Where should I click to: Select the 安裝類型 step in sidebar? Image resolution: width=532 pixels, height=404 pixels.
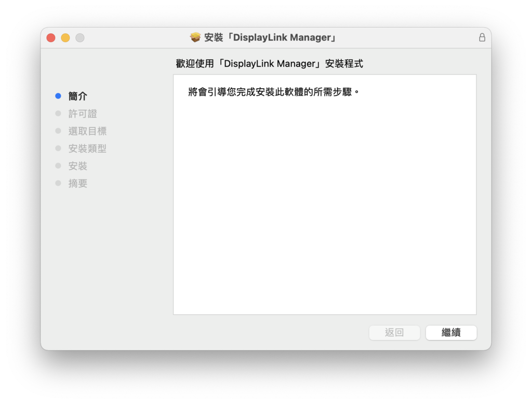(88, 148)
